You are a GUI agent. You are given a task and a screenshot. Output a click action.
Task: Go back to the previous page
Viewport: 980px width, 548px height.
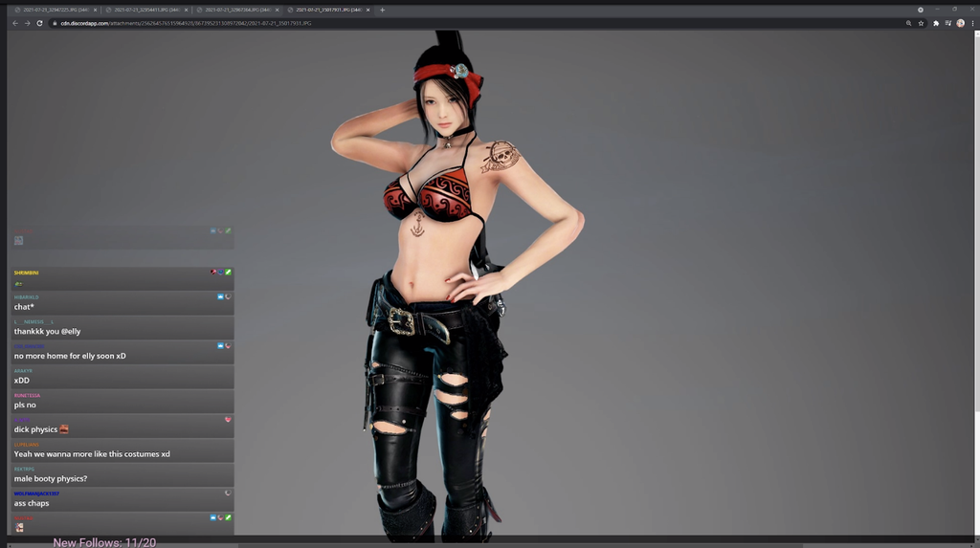(15, 23)
